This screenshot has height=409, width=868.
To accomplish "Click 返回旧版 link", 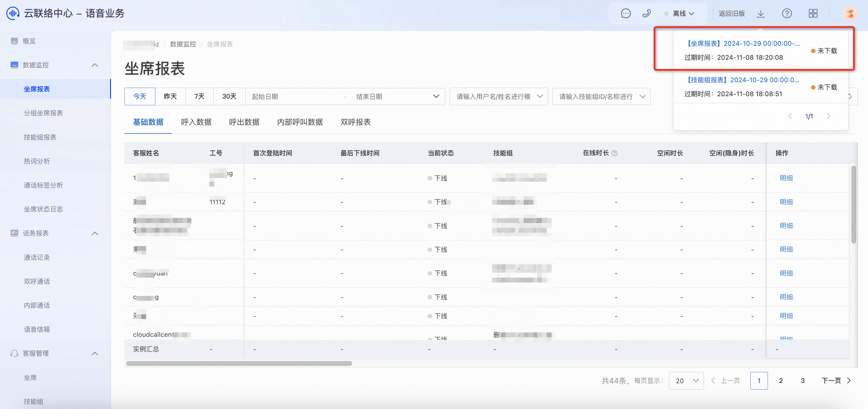I will (x=732, y=13).
